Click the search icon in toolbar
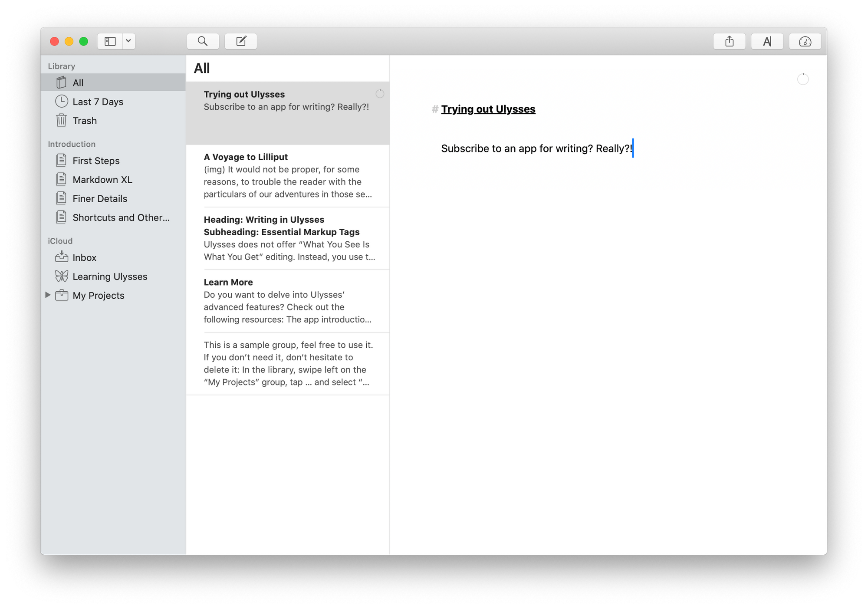This screenshot has width=868, height=609. (x=203, y=42)
